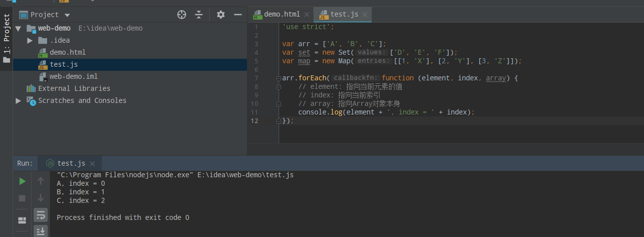The image size is (644, 237).
Task: Click the Restore Layout icon in Run panel
Action: coord(22,220)
